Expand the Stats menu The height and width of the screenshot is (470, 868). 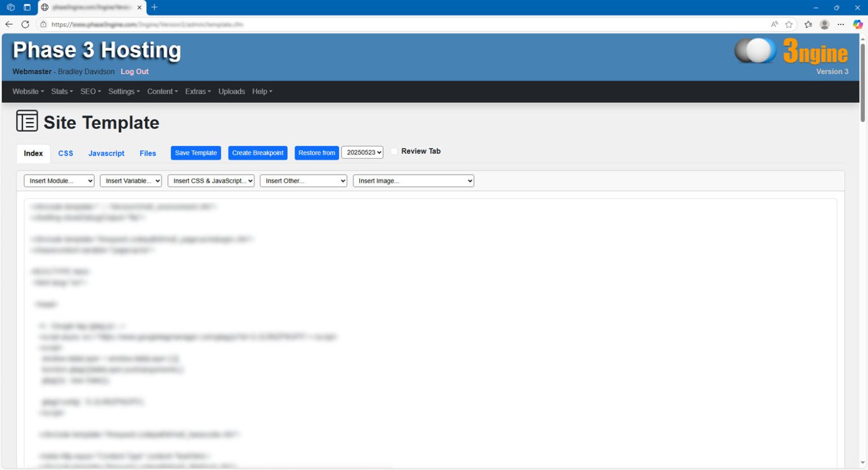pyautogui.click(x=62, y=91)
